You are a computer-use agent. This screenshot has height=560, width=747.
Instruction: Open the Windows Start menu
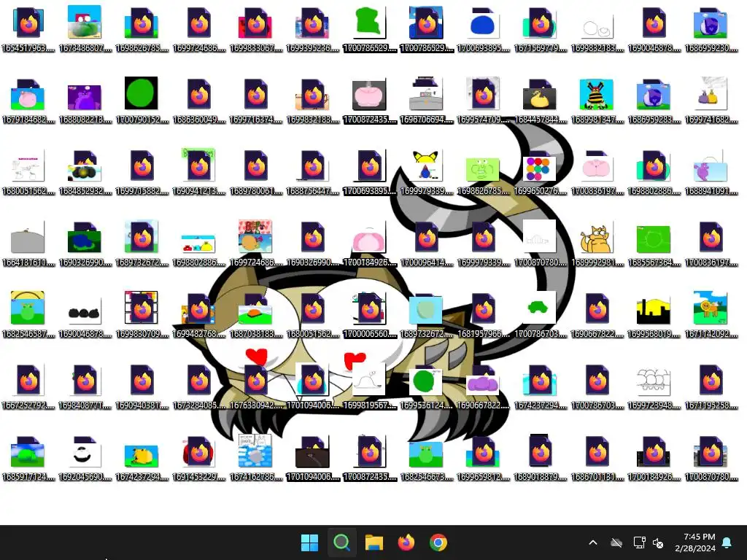click(x=309, y=542)
